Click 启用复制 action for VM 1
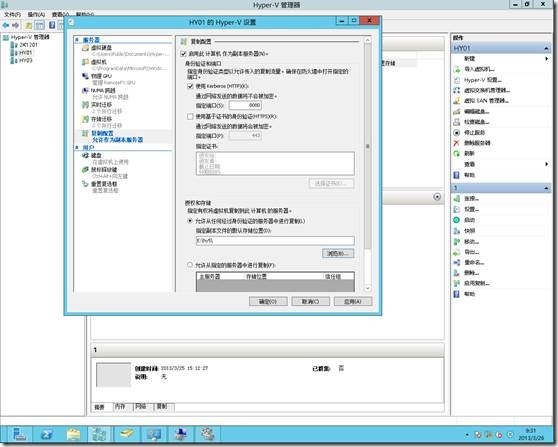Image resolution: width=558 pixels, height=447 pixels. tap(477, 283)
